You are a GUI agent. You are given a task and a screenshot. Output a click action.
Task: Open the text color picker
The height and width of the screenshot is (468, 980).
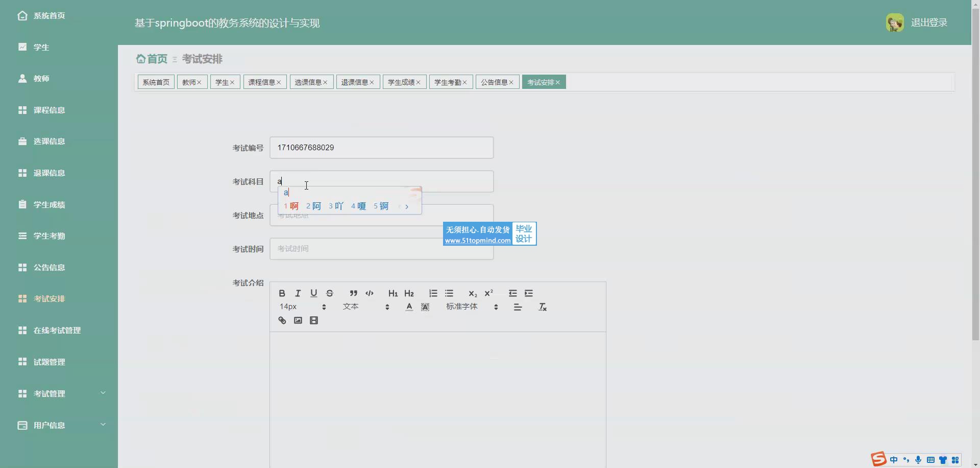409,307
